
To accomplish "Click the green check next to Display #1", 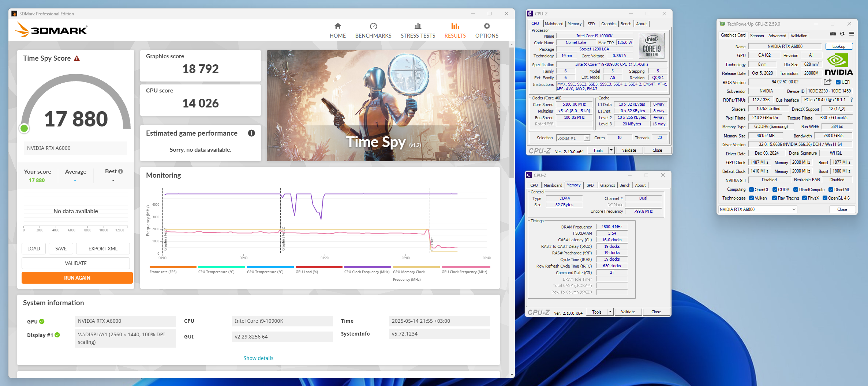I will pos(57,335).
